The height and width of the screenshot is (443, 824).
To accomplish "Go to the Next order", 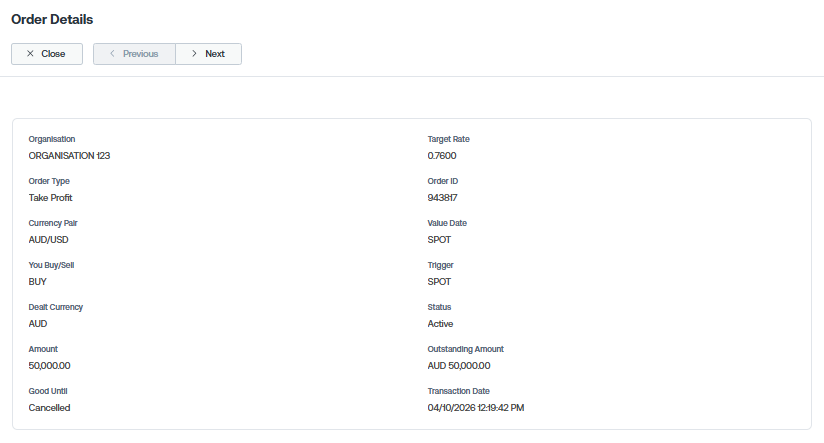I will click(209, 54).
